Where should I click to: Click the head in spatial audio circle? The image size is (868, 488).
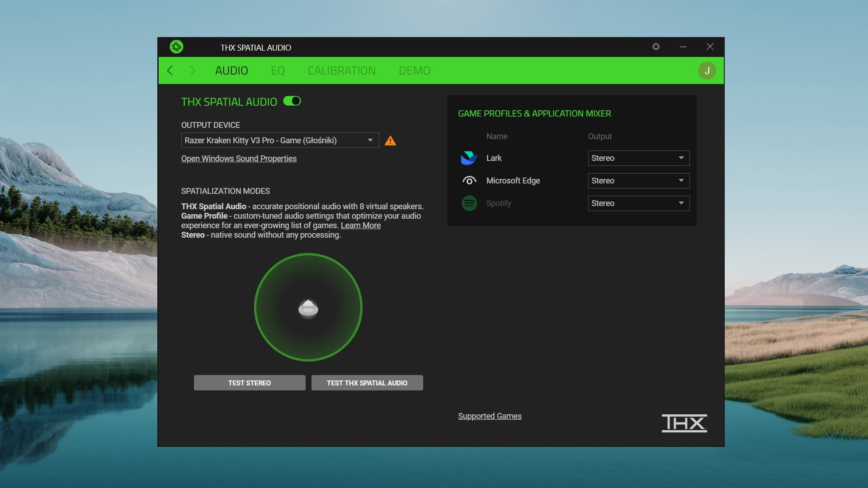308,309
